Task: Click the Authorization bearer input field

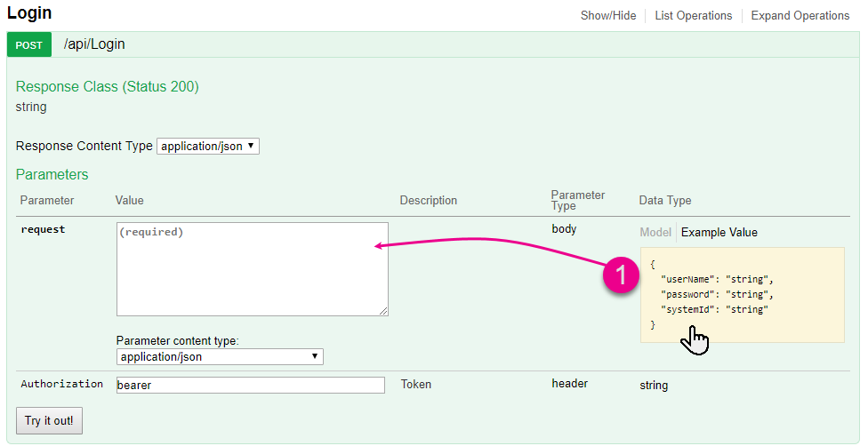Action: [251, 385]
